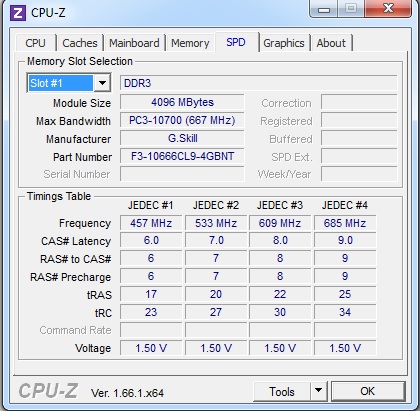
Task: Click the Timings Table group label
Action: pyautogui.click(x=59, y=196)
